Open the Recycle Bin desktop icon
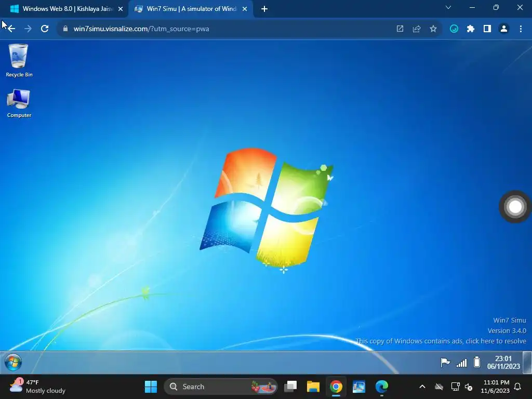532x399 pixels. (19, 60)
